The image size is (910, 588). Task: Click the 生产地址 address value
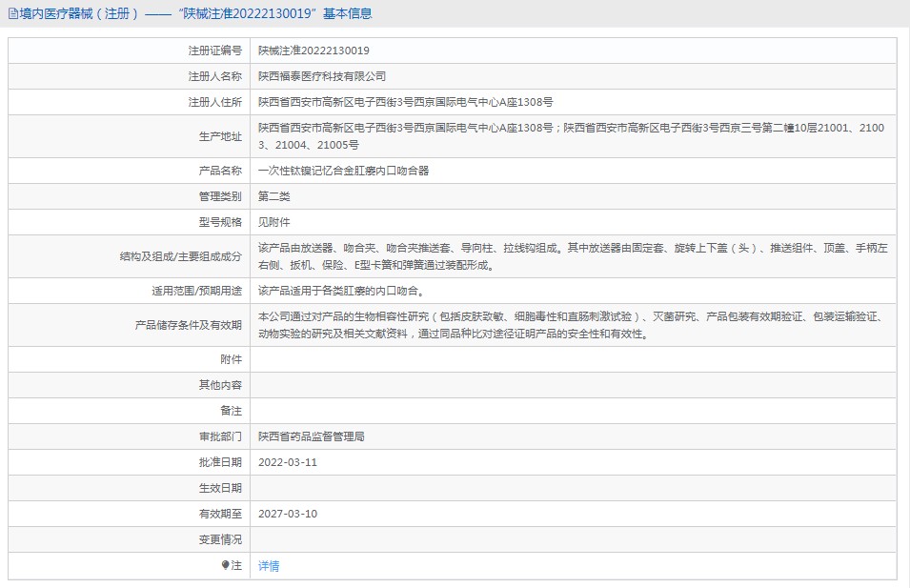pyautogui.click(x=572, y=136)
